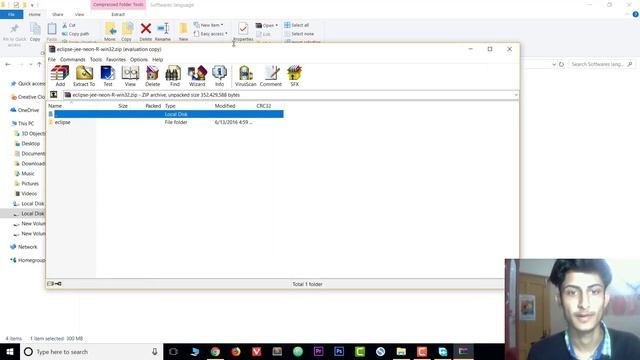
Task: Open WinRAR Commands menu
Action: click(x=73, y=60)
